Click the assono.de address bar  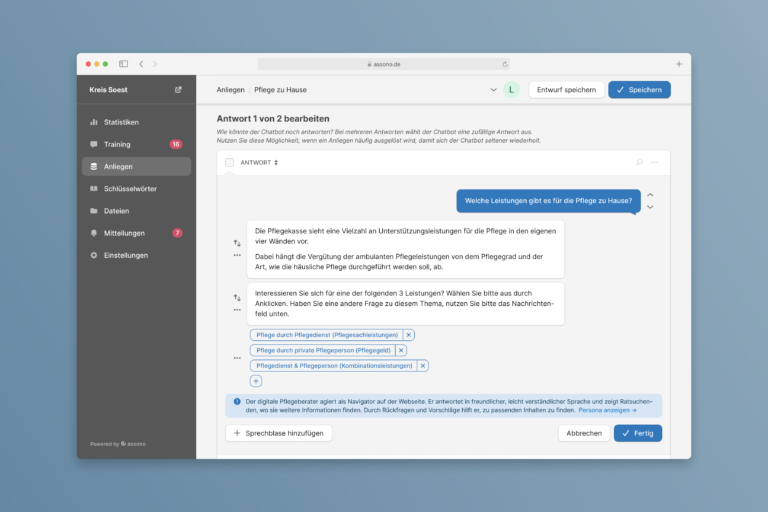[384, 64]
